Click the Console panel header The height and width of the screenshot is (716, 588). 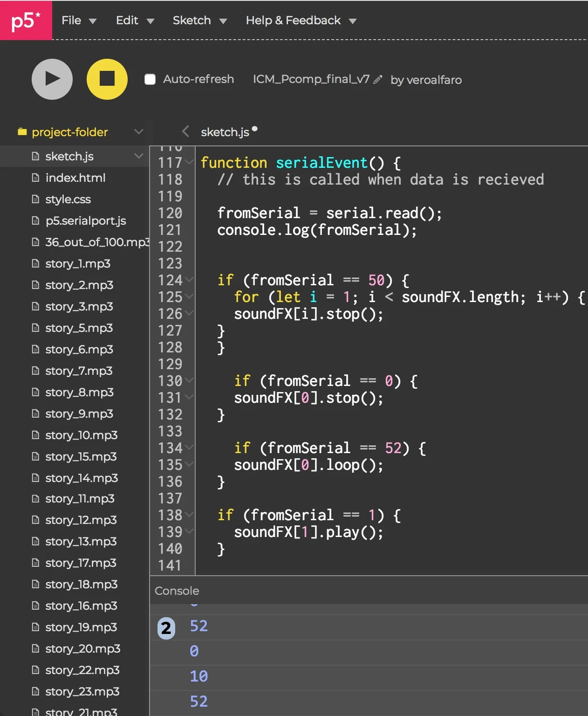click(369, 591)
